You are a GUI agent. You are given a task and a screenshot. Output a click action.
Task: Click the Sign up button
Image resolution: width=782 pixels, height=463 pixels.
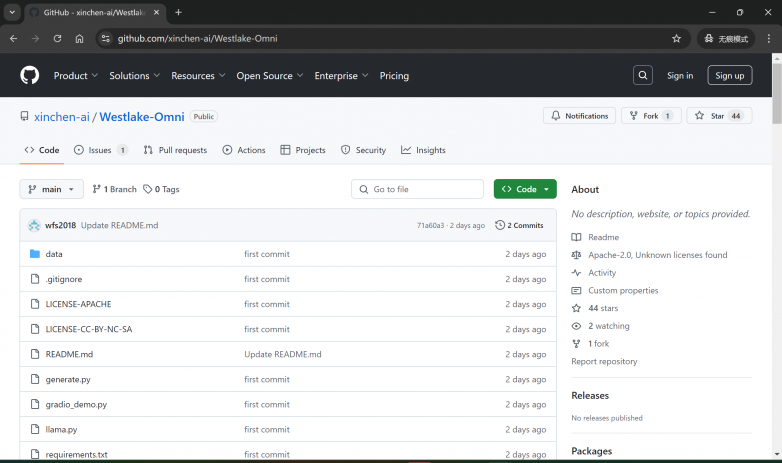tap(730, 75)
